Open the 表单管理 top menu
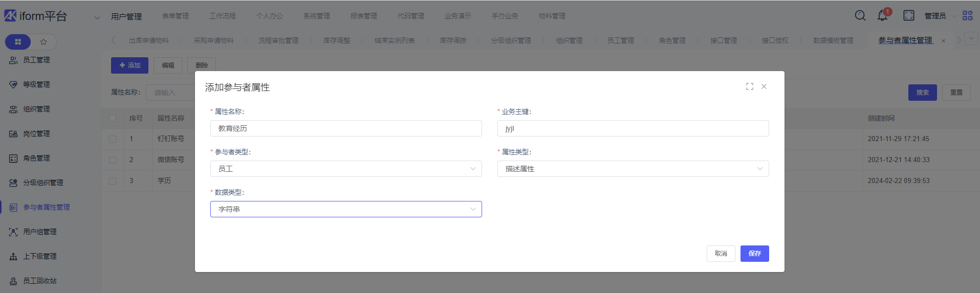 pos(176,16)
